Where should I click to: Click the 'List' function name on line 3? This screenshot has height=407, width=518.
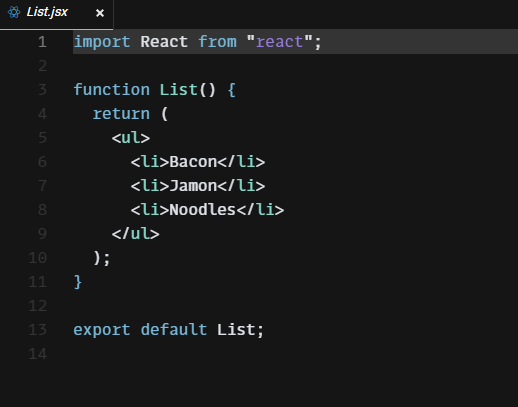coord(178,90)
